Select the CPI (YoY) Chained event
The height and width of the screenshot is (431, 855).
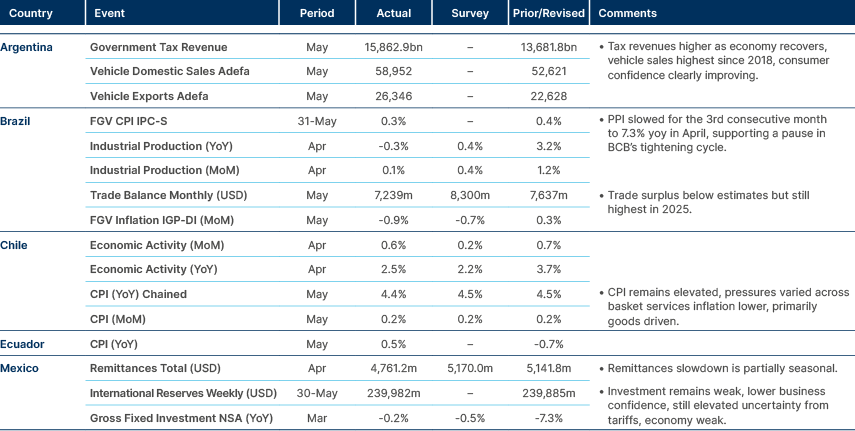click(138, 294)
